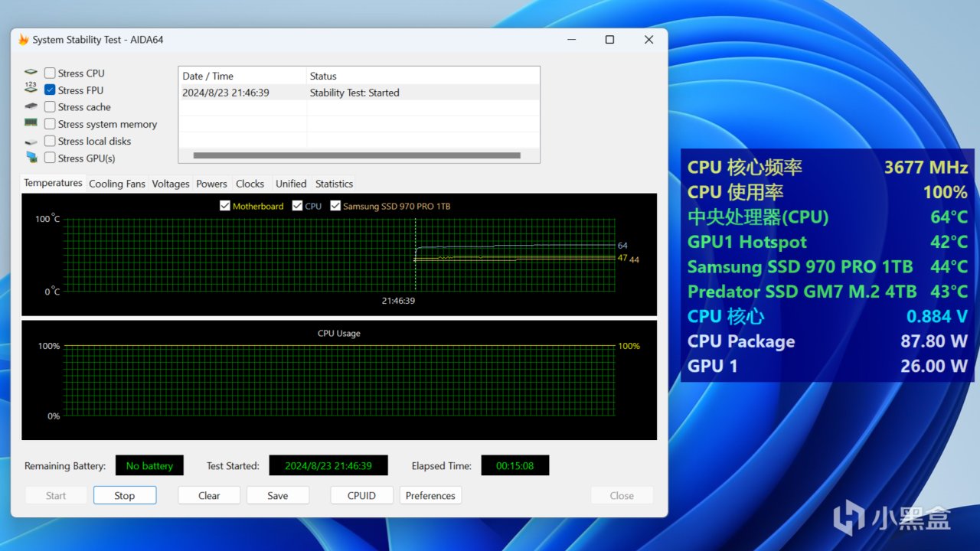The image size is (980, 551).
Task: Click the 'GPU 1' overlay label
Action: tap(713, 366)
